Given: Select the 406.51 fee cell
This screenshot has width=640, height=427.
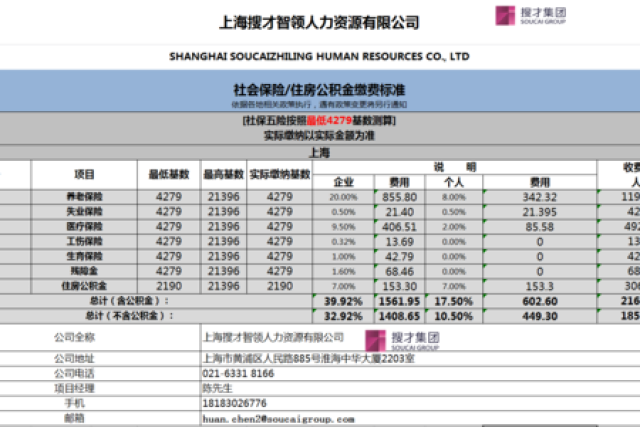Looking at the screenshot, I should [399, 227].
